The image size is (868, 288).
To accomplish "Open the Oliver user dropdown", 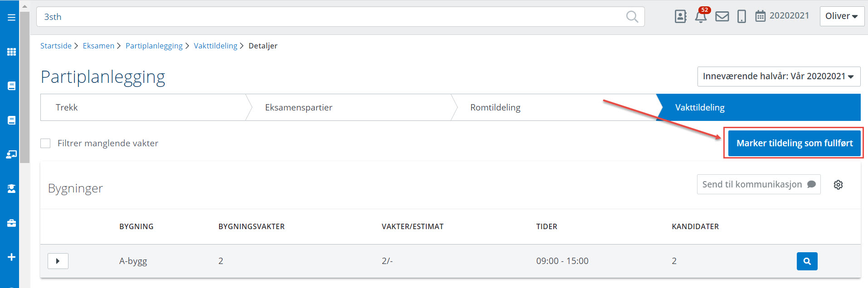I will [x=841, y=16].
